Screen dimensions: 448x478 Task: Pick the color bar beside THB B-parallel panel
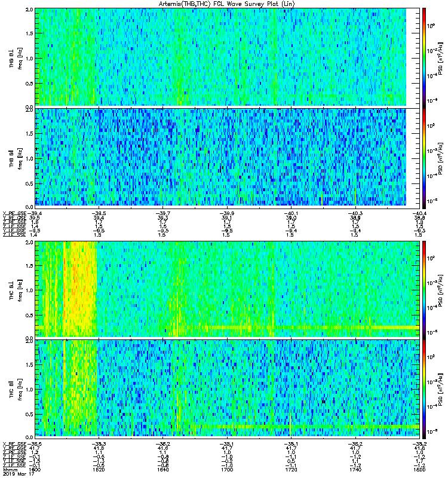(x=424, y=157)
